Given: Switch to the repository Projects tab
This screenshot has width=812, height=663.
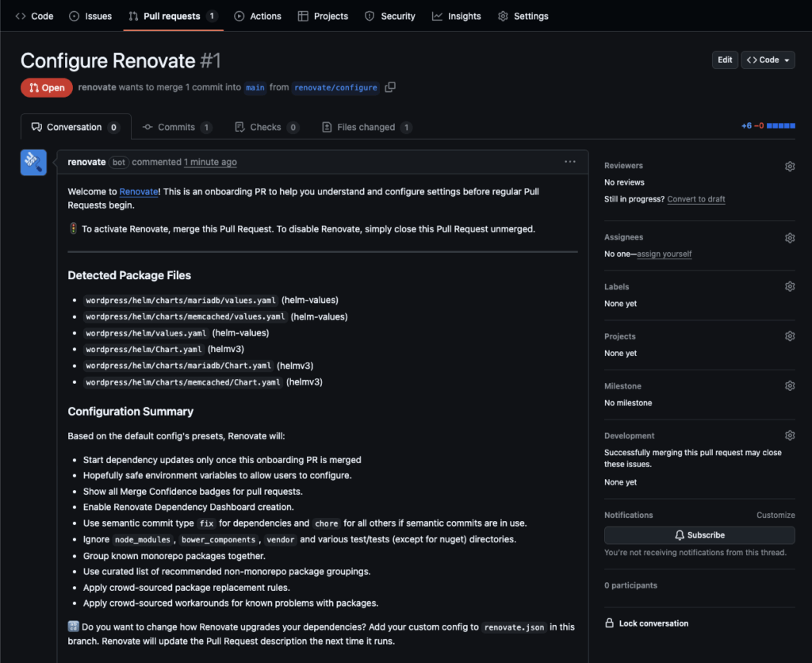Looking at the screenshot, I should [x=324, y=16].
